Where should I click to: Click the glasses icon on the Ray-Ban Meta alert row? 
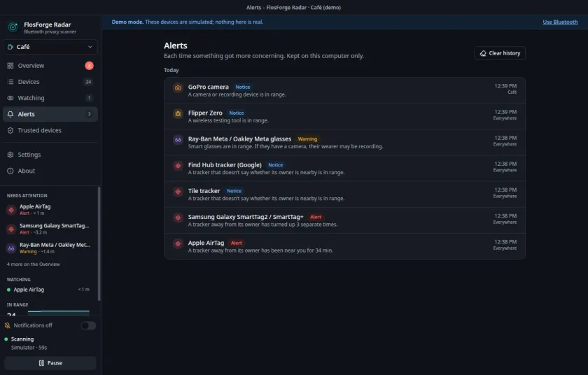click(178, 140)
